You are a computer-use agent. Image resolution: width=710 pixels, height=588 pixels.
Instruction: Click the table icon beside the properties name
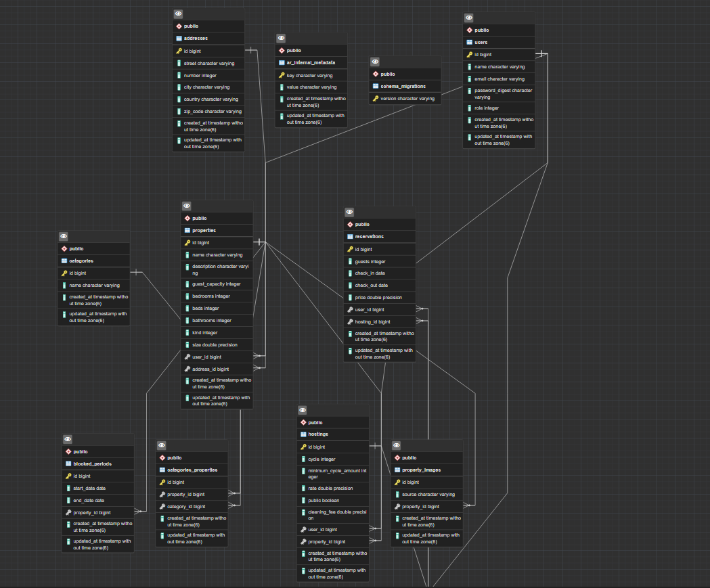(x=187, y=230)
